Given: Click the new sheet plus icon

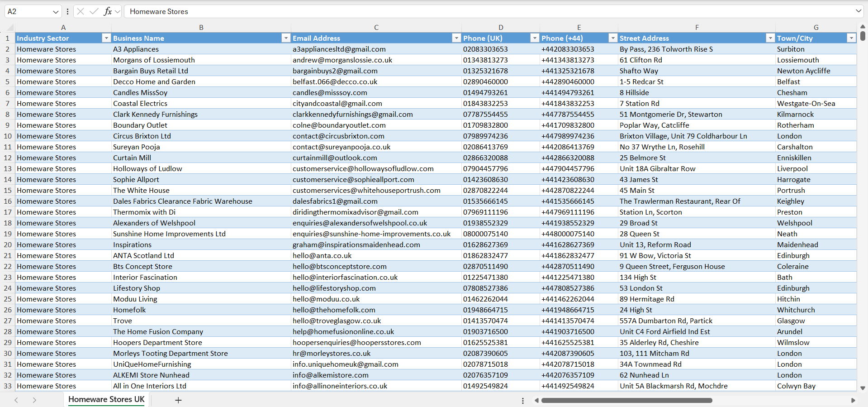Looking at the screenshot, I should tap(178, 400).
